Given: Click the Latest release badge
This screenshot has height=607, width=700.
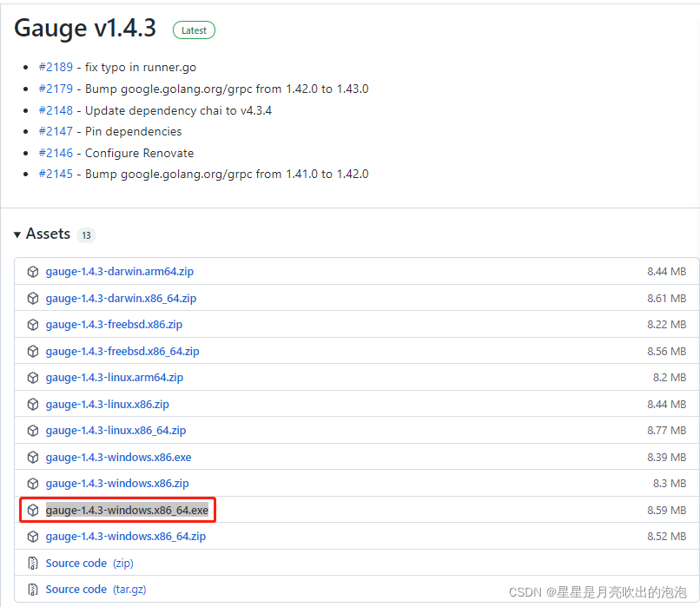Looking at the screenshot, I should 194,30.
